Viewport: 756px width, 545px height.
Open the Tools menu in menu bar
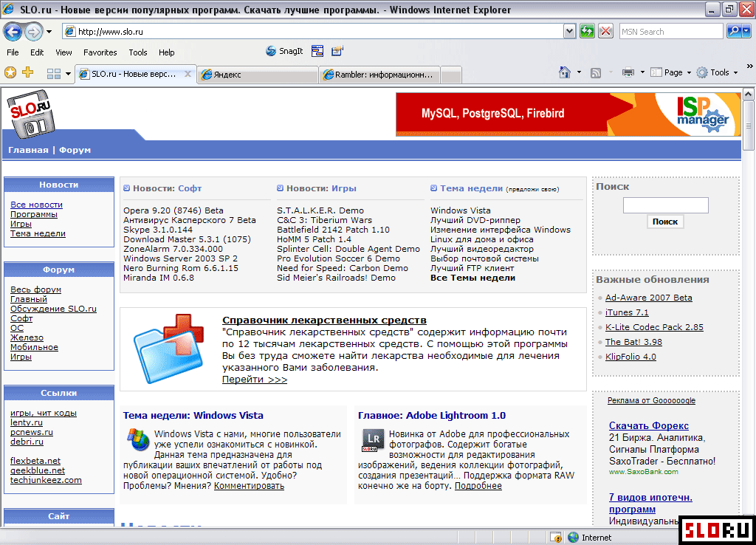coord(138,52)
